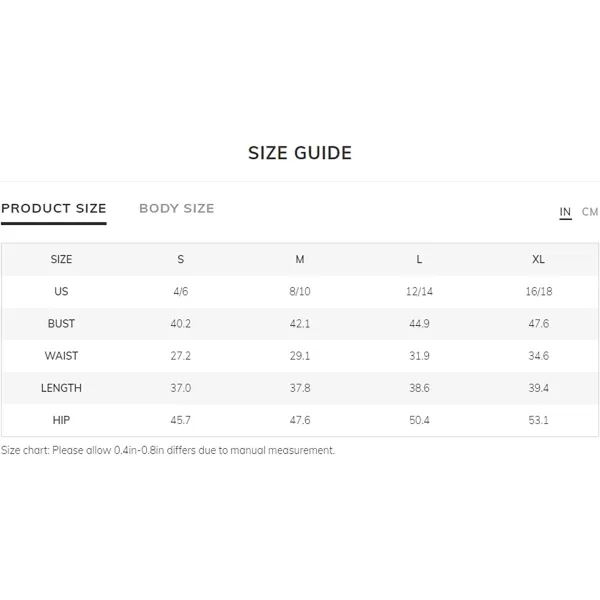This screenshot has height=600, width=600.
Task: Click the 16/18 US size cell
Action: click(539, 292)
